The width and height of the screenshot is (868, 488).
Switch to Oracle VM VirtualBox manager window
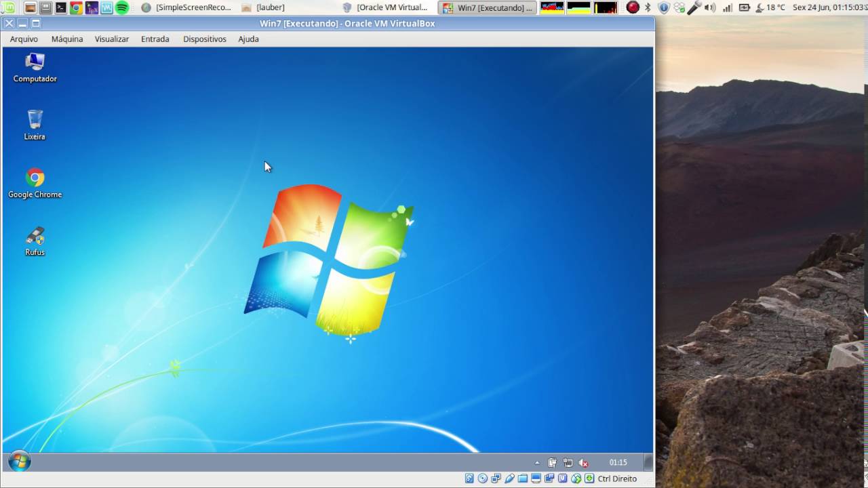385,8
